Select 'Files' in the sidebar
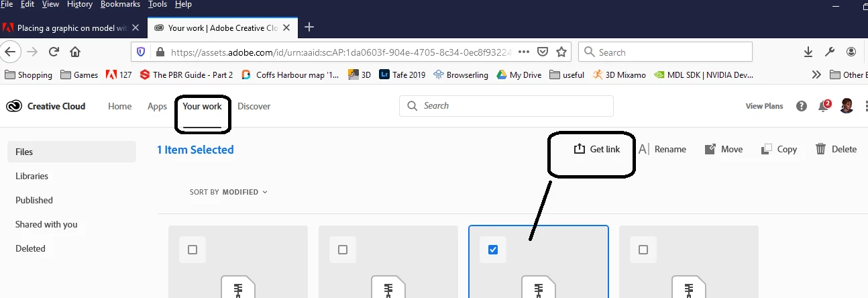This screenshot has height=298, width=868. pos(72,152)
